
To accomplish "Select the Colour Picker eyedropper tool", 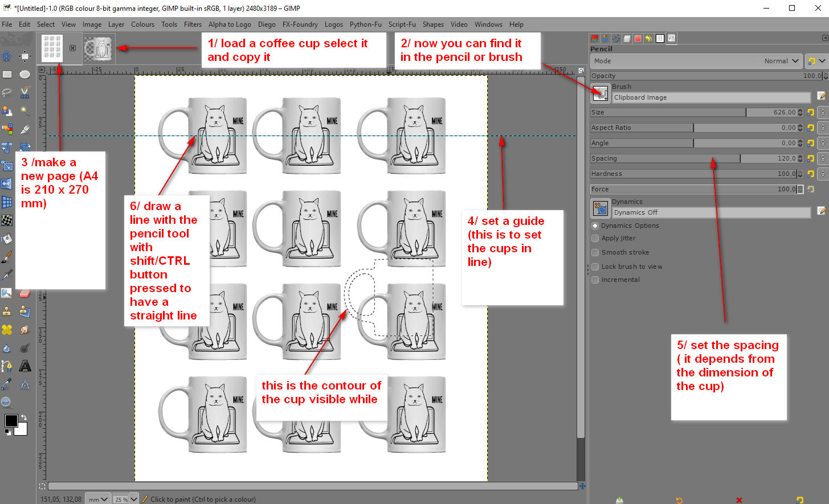I will tap(7, 384).
